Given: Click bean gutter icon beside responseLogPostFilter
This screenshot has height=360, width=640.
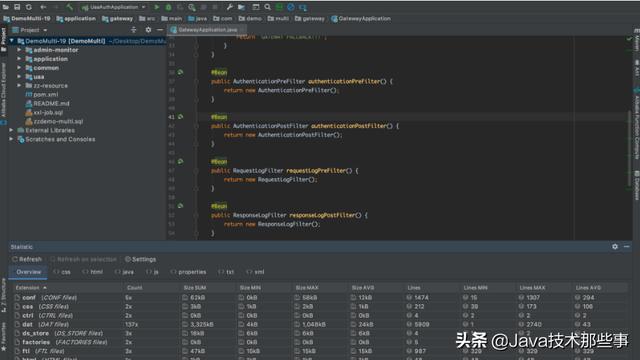Looking at the screenshot, I should (180, 206).
